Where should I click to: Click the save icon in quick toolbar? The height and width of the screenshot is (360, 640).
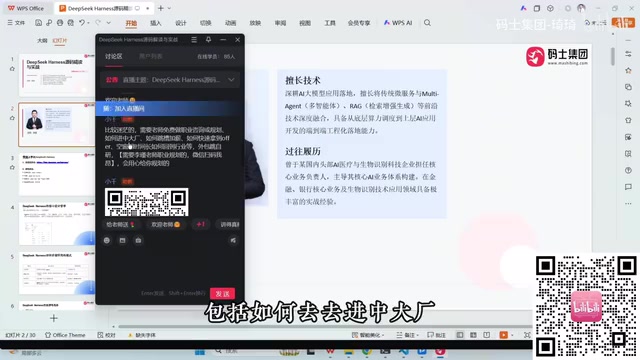(38, 23)
